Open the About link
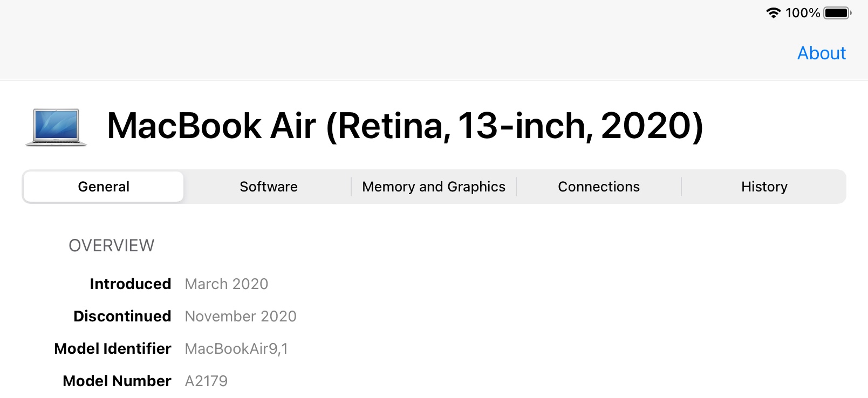The width and height of the screenshot is (868, 398). click(x=821, y=53)
